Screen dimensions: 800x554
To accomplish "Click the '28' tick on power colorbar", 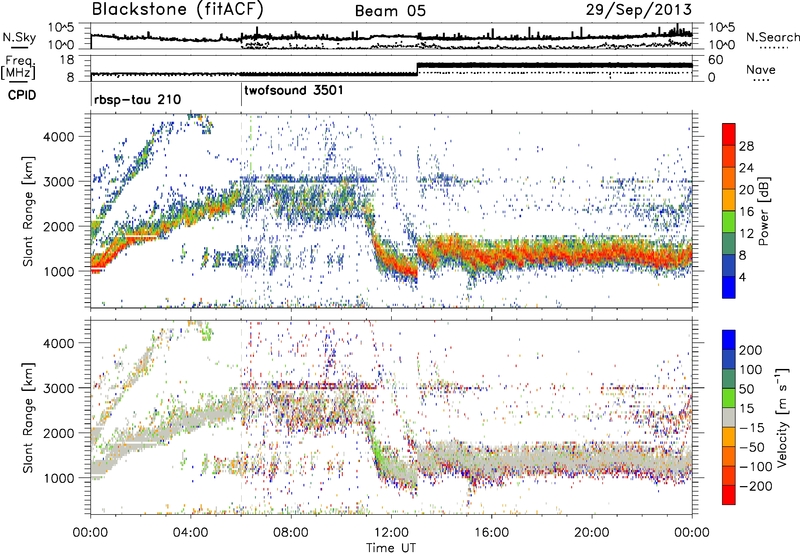I will coord(746,146).
